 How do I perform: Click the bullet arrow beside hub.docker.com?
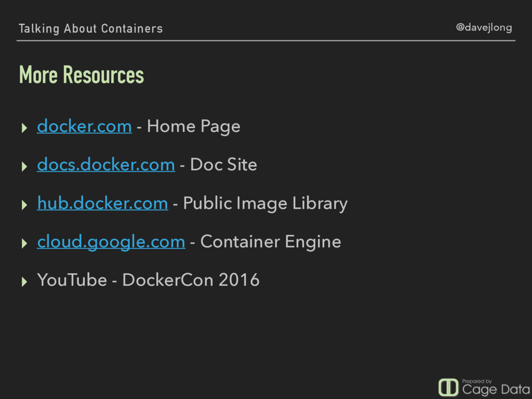(x=24, y=205)
